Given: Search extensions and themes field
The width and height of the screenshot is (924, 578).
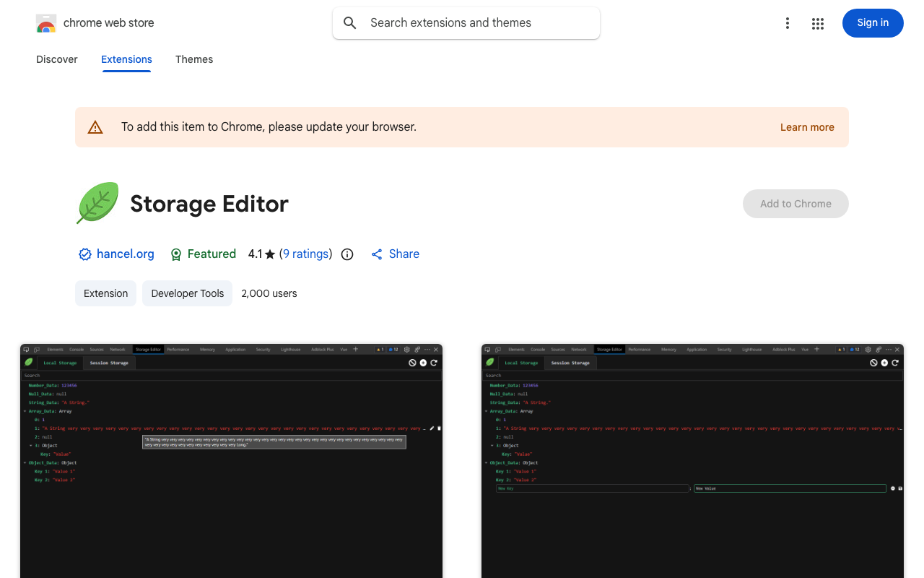Looking at the screenshot, I should click(x=466, y=23).
